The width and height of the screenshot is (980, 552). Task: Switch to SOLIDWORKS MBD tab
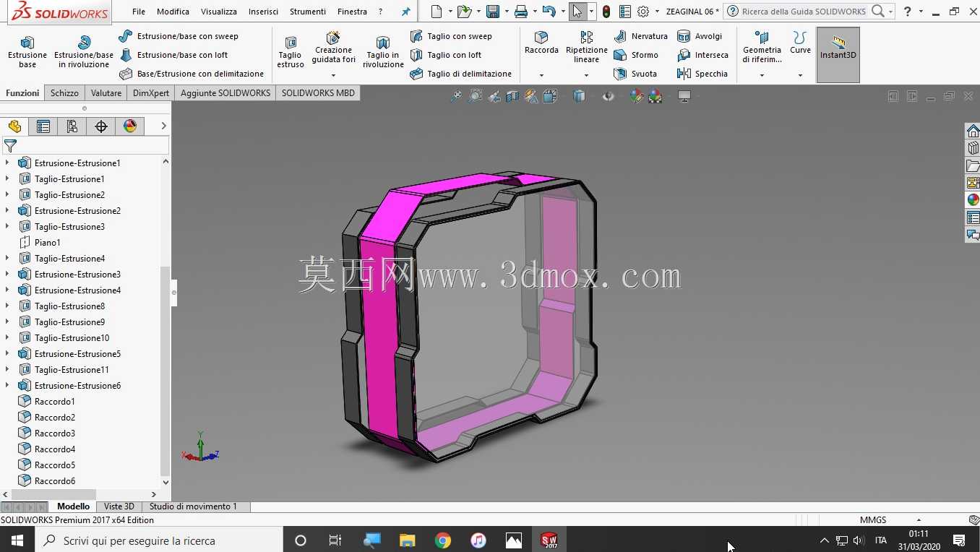point(318,92)
